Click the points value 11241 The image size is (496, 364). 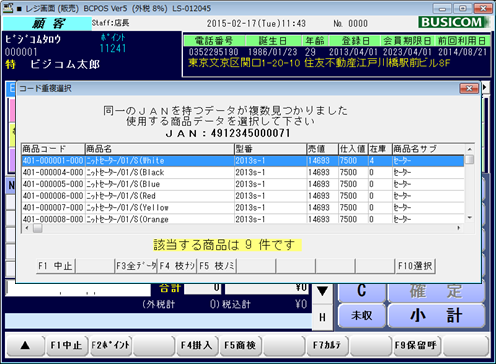(113, 49)
